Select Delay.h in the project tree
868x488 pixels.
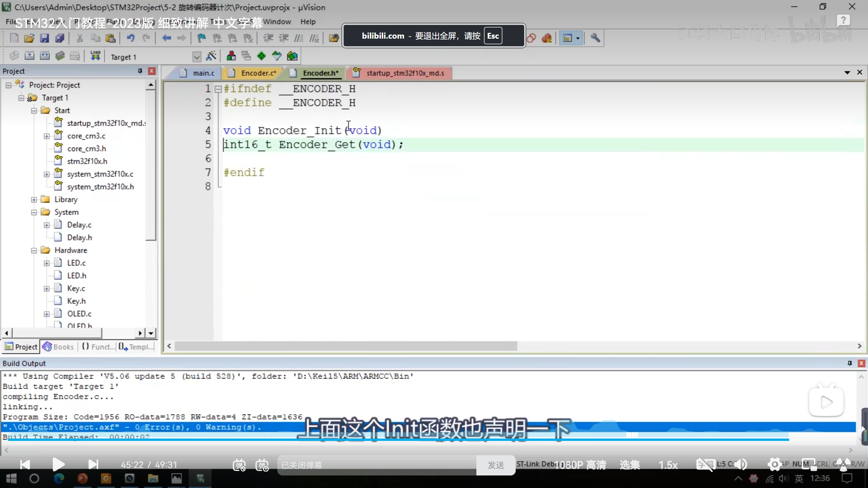click(79, 238)
